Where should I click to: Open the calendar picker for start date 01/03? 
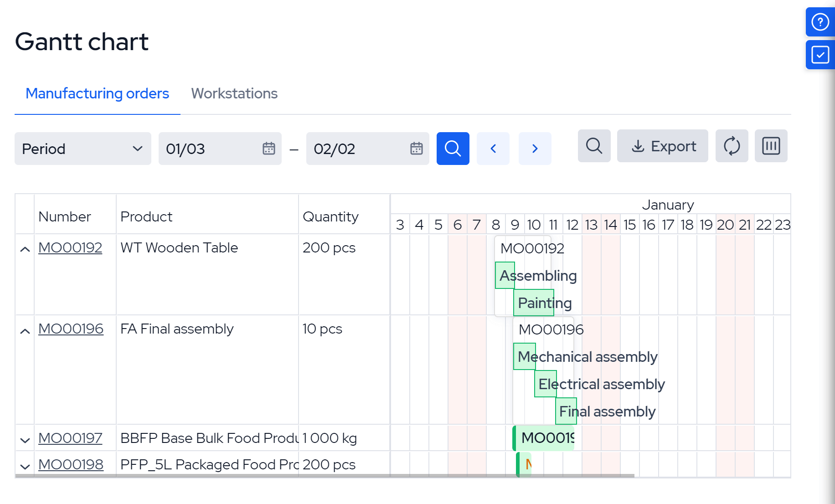point(269,149)
